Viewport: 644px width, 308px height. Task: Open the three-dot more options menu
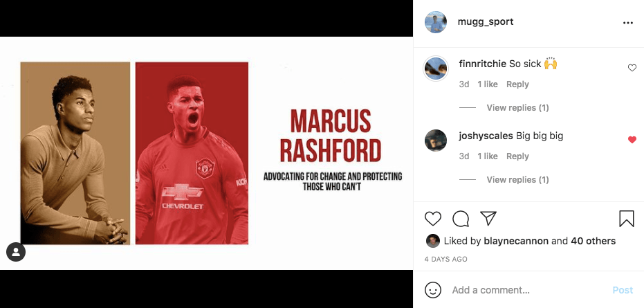(x=627, y=23)
